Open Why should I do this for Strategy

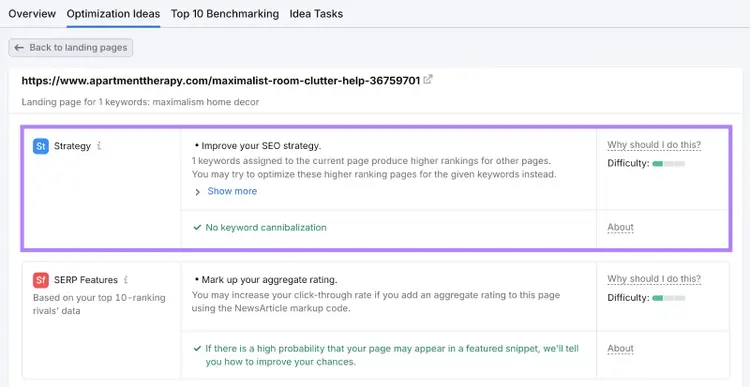(654, 145)
